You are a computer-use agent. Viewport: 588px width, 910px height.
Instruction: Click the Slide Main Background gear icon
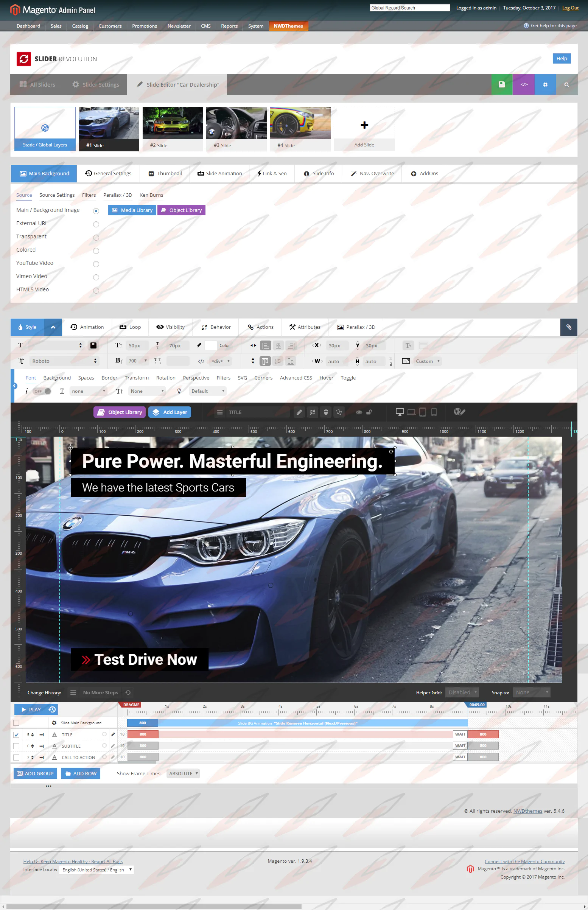[x=54, y=723]
